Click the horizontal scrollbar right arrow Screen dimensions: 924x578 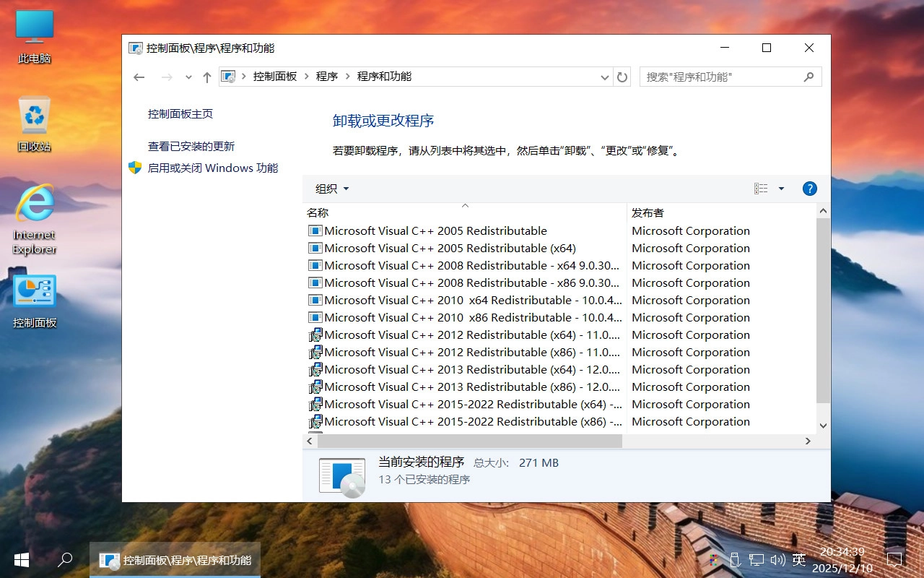click(808, 441)
